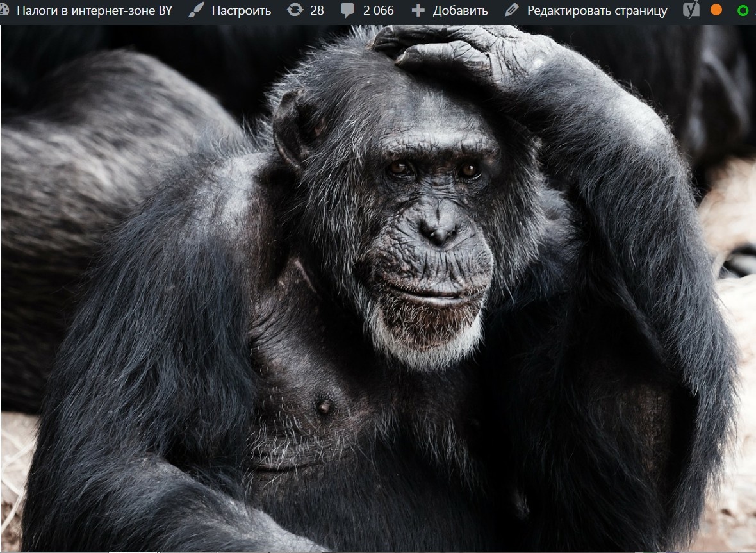Click the green circle status indicator
Viewport: 756px width, 553px height.
pyautogui.click(x=743, y=11)
